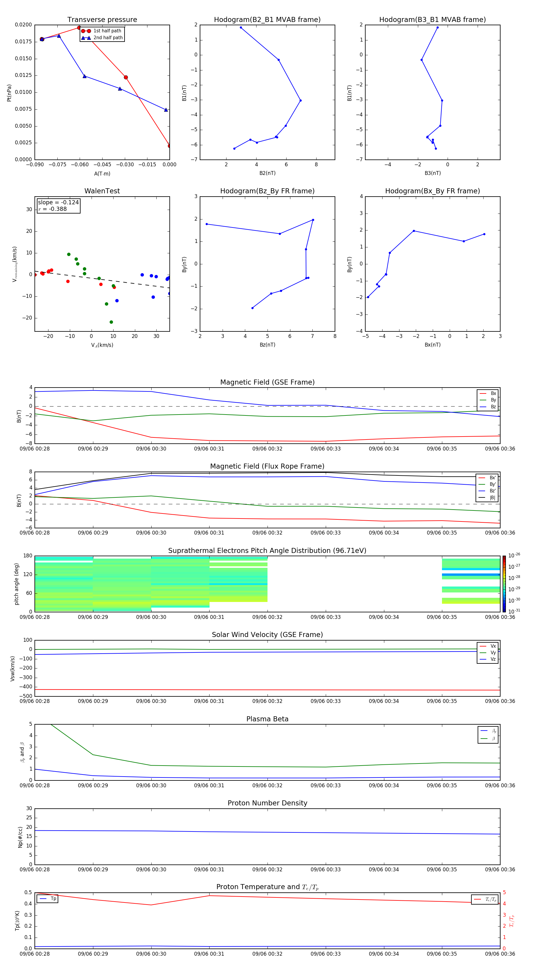
Task: Click the "Bz(nT)" x-axis label
Action: pyautogui.click(x=267, y=345)
